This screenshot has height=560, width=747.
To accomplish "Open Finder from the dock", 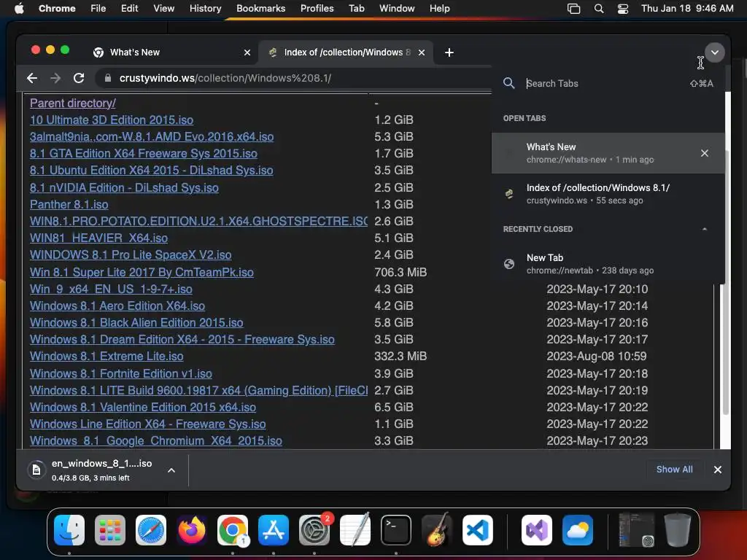I will tap(69, 530).
